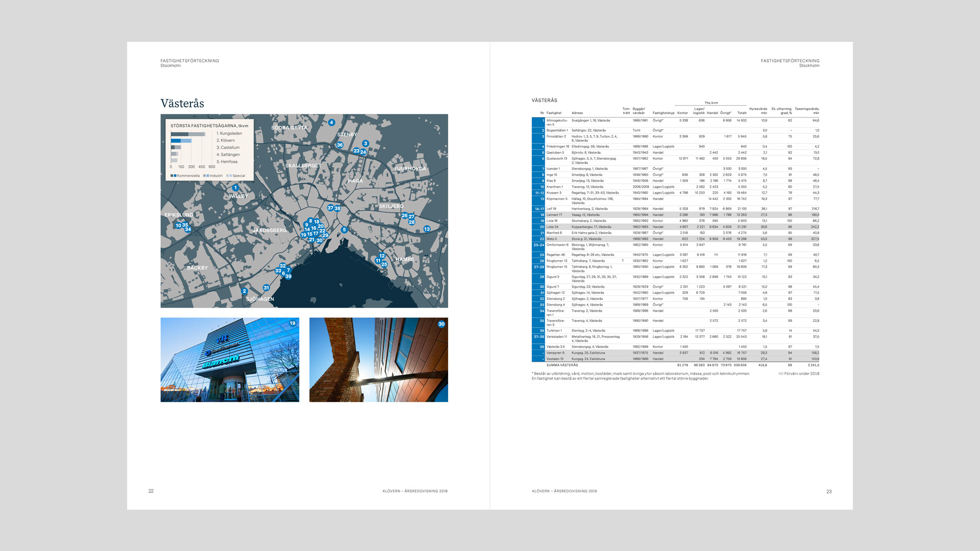This screenshot has width=980, height=551.
Task: Select the Vestalen 10 property name
Action: click(555, 359)
